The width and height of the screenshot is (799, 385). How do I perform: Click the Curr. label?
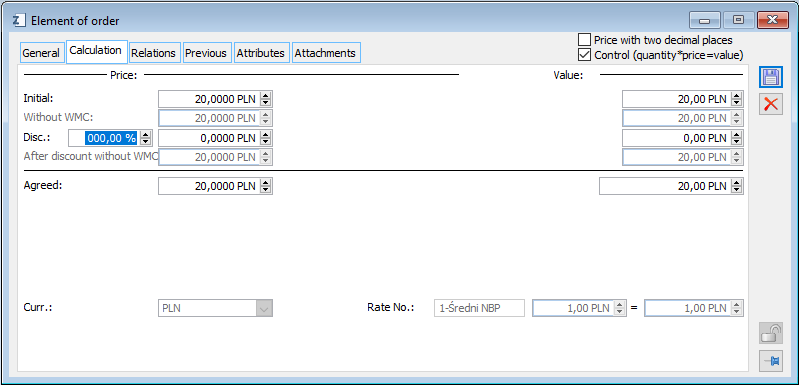coord(38,308)
